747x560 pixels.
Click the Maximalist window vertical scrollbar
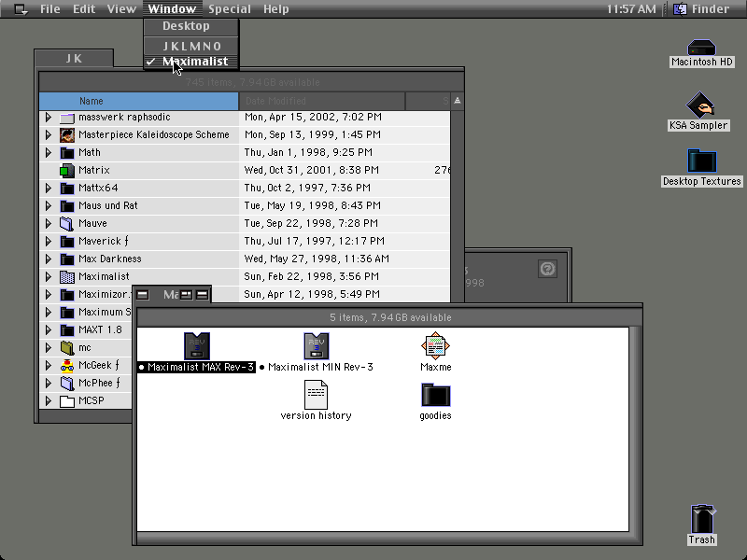[x=636, y=429]
